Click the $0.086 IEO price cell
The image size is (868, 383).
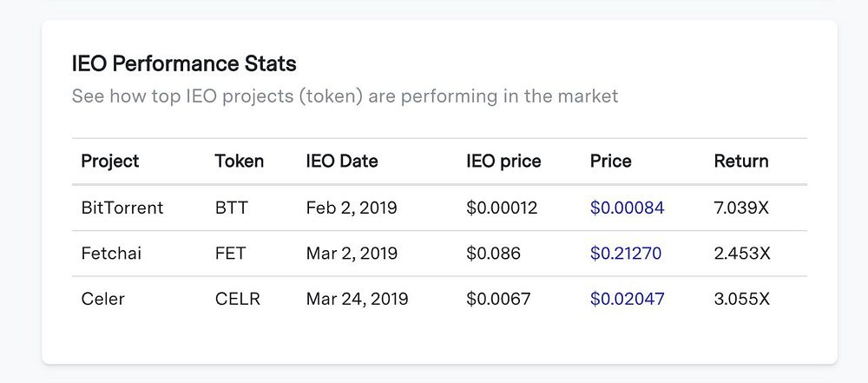(x=493, y=254)
